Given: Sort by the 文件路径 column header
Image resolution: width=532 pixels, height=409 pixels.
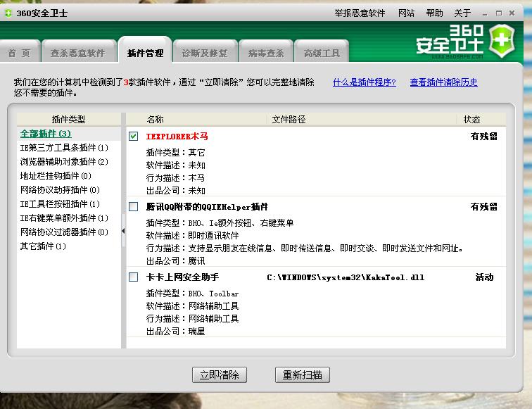Looking at the screenshot, I should pos(362,119).
